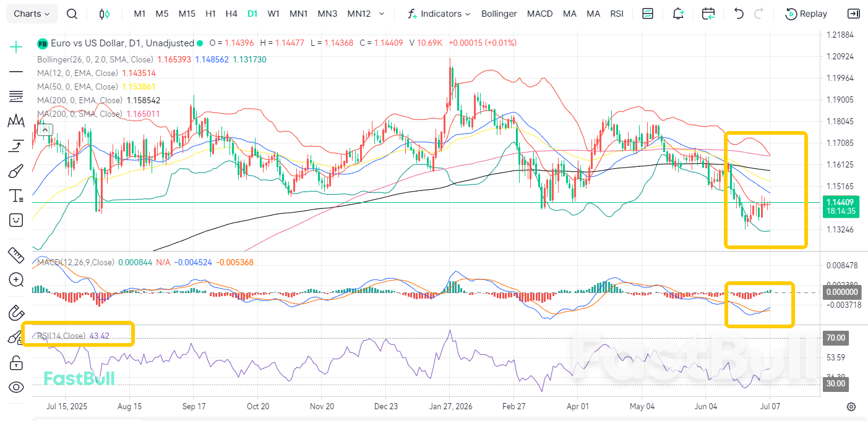Undo the last chart action
This screenshot has width=868, height=421.
738,14
